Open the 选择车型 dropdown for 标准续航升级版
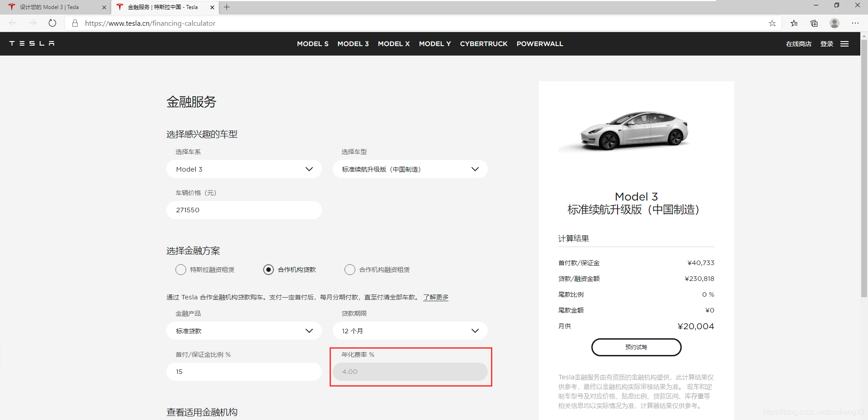This screenshot has width=868, height=420. (410, 169)
